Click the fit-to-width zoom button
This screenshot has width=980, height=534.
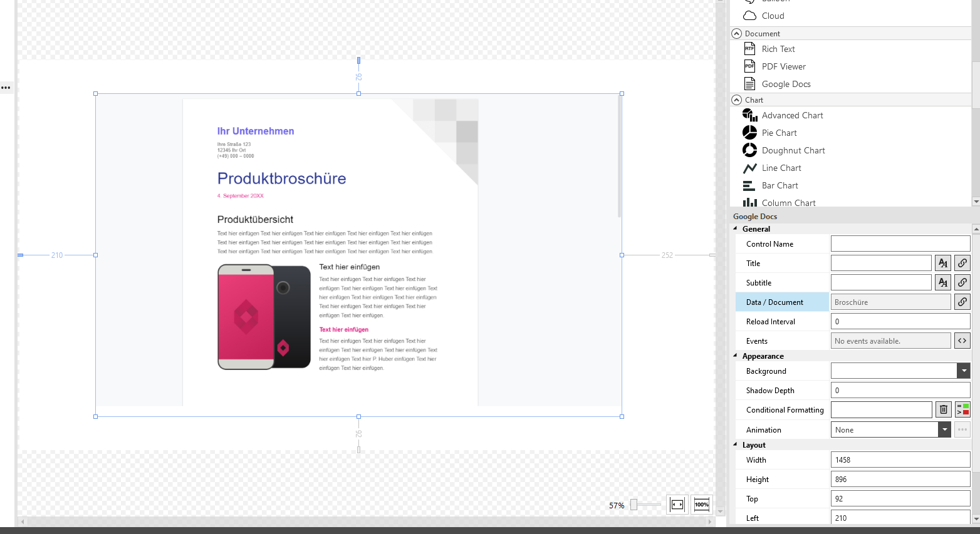tap(677, 505)
